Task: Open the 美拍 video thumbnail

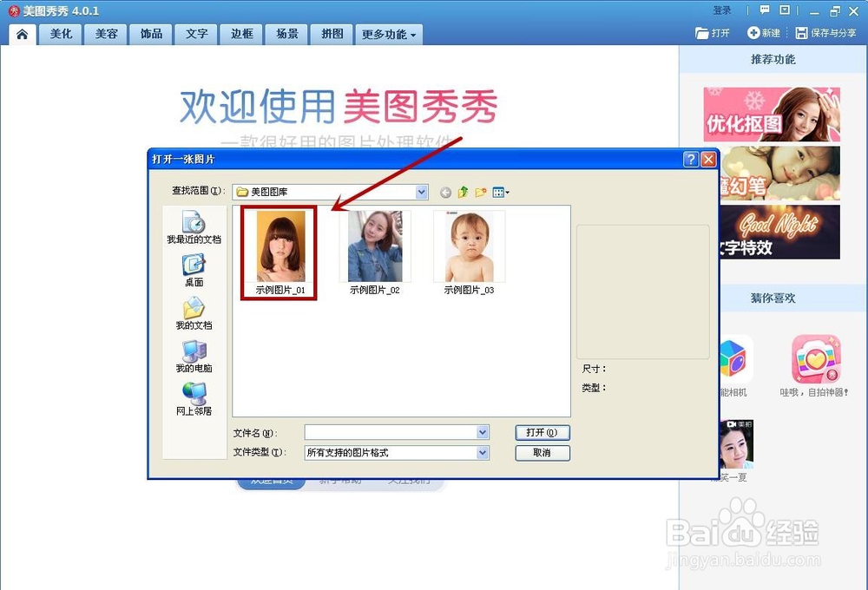Action: tap(736, 444)
